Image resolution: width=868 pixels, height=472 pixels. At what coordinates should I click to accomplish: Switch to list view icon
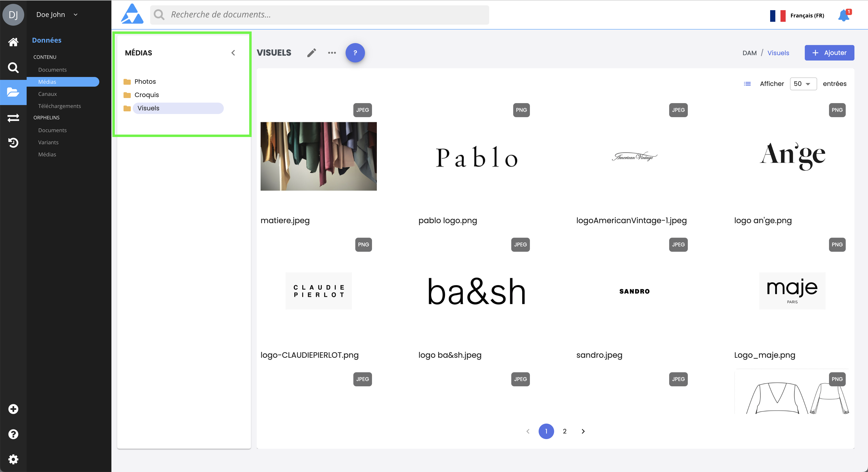(747, 84)
